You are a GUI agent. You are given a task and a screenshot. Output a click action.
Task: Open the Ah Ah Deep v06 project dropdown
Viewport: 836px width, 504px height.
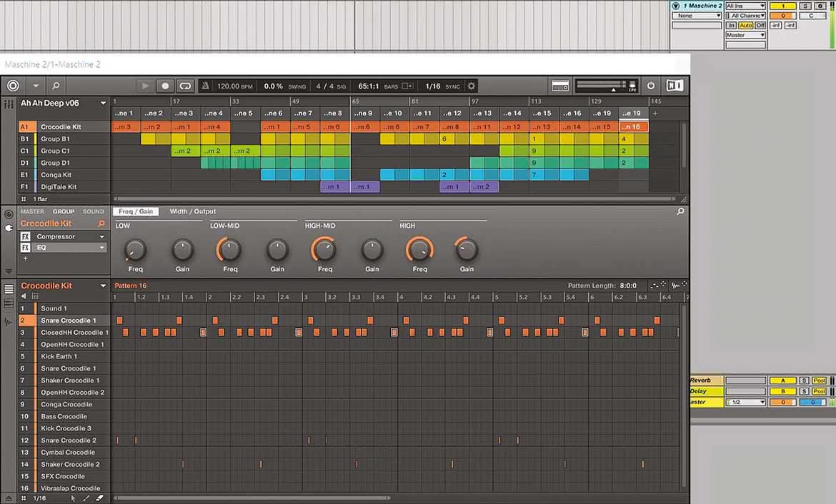(103, 104)
